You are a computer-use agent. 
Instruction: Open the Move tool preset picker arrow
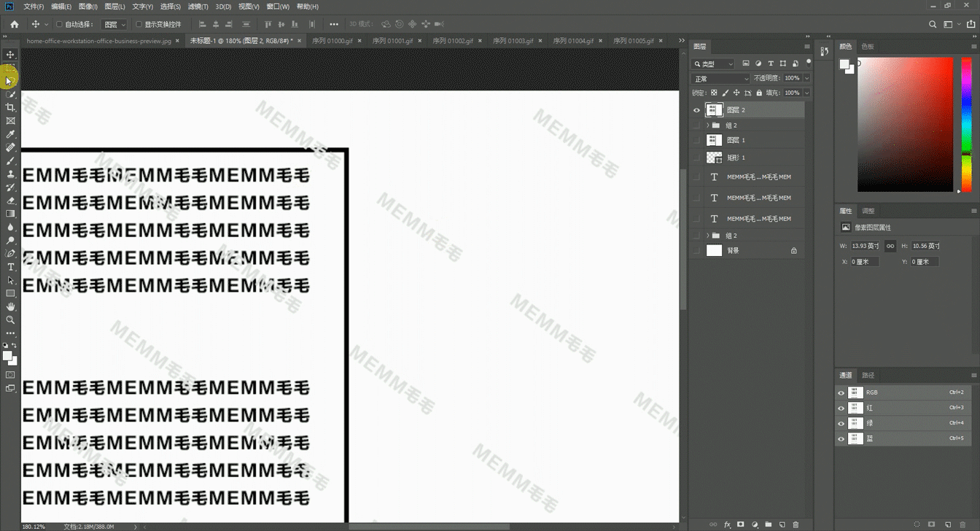(46, 24)
